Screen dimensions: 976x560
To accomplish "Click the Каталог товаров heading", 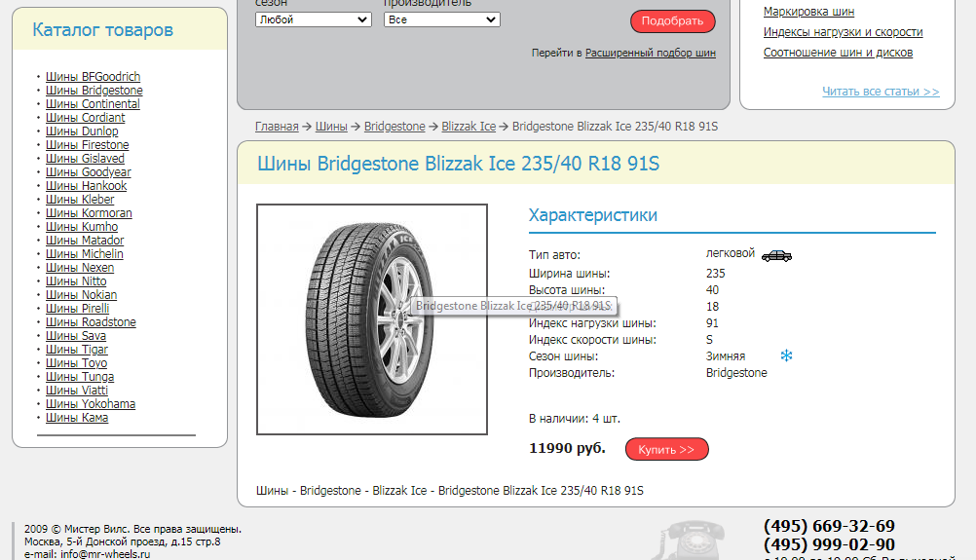I will (x=102, y=30).
